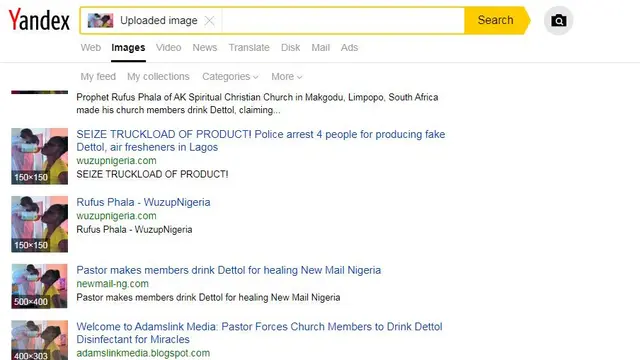Focus the search text field

click(343, 20)
